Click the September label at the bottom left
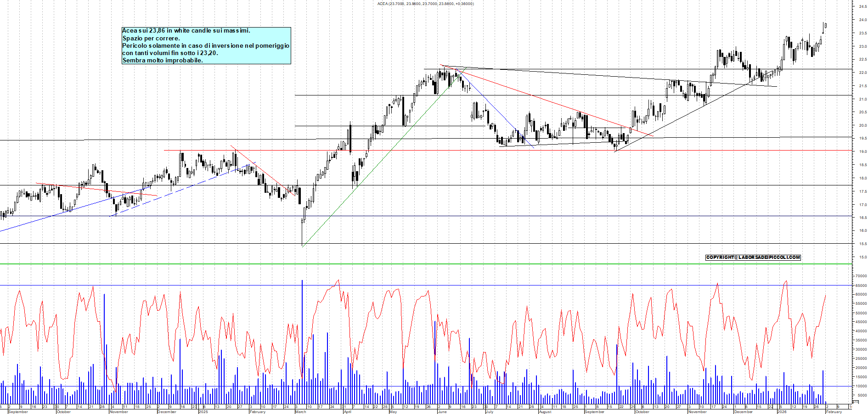Viewport: 868px width, 414px height. 18,412
